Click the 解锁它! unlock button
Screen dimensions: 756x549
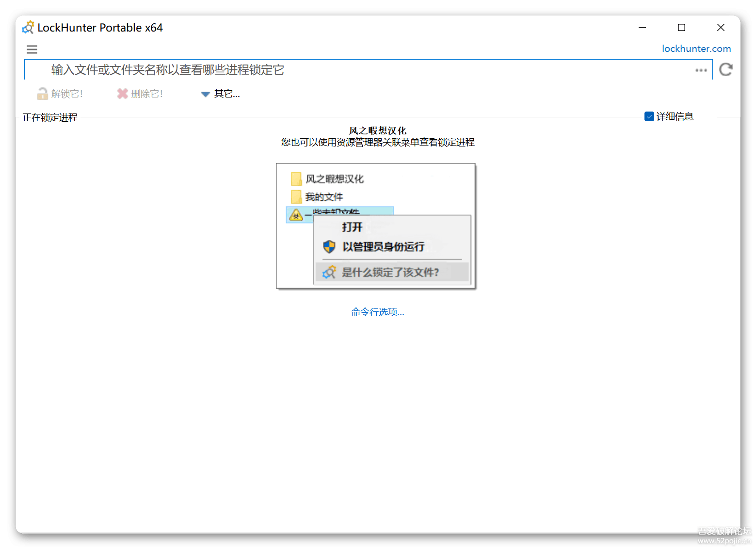60,94
